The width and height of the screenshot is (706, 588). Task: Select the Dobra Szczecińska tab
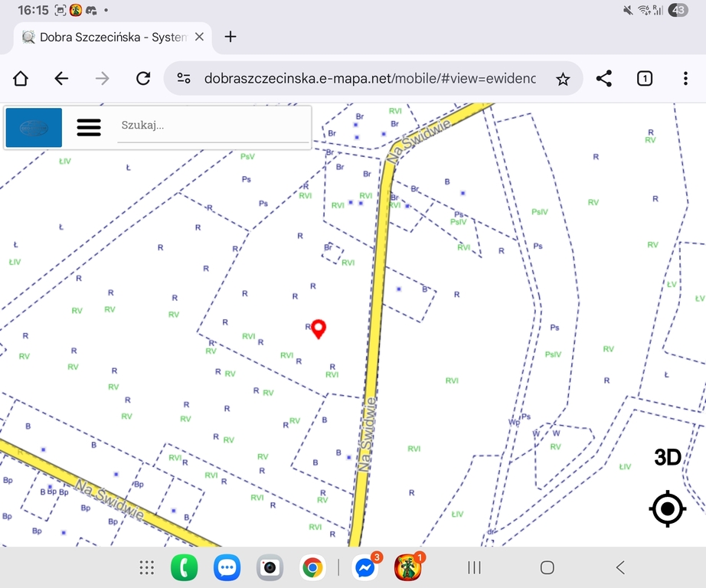coord(107,37)
